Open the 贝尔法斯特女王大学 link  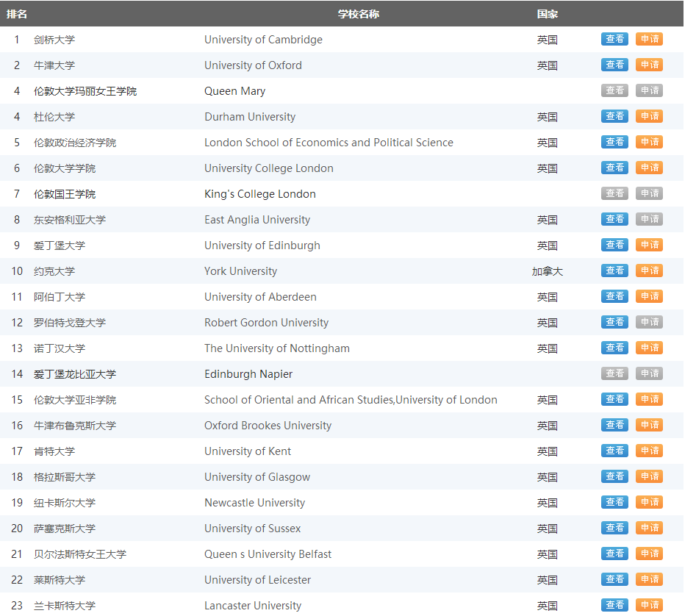click(x=80, y=555)
